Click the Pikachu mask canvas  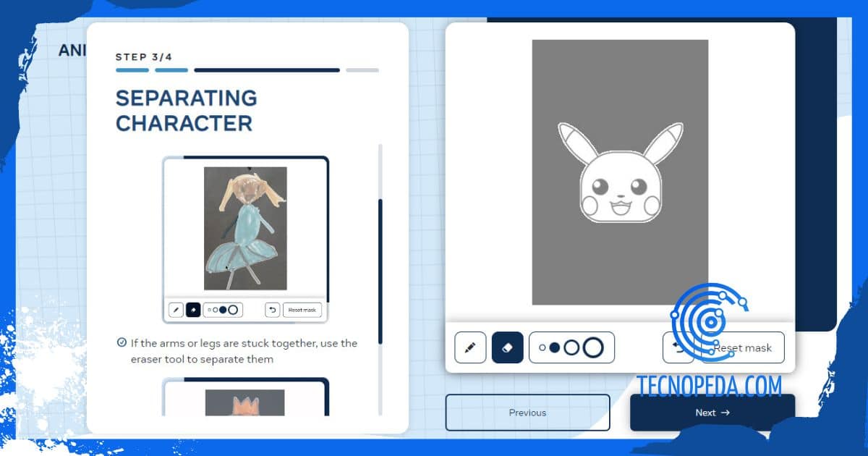click(620, 172)
